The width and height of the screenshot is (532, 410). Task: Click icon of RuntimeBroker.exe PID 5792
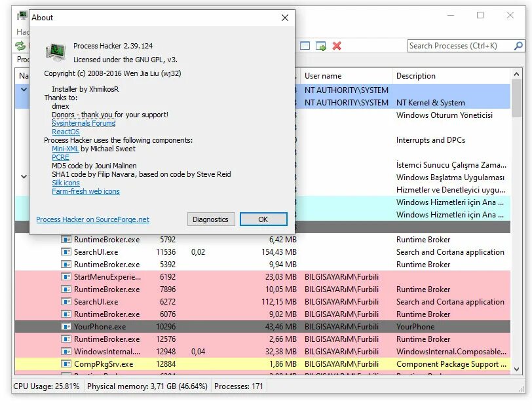point(66,240)
